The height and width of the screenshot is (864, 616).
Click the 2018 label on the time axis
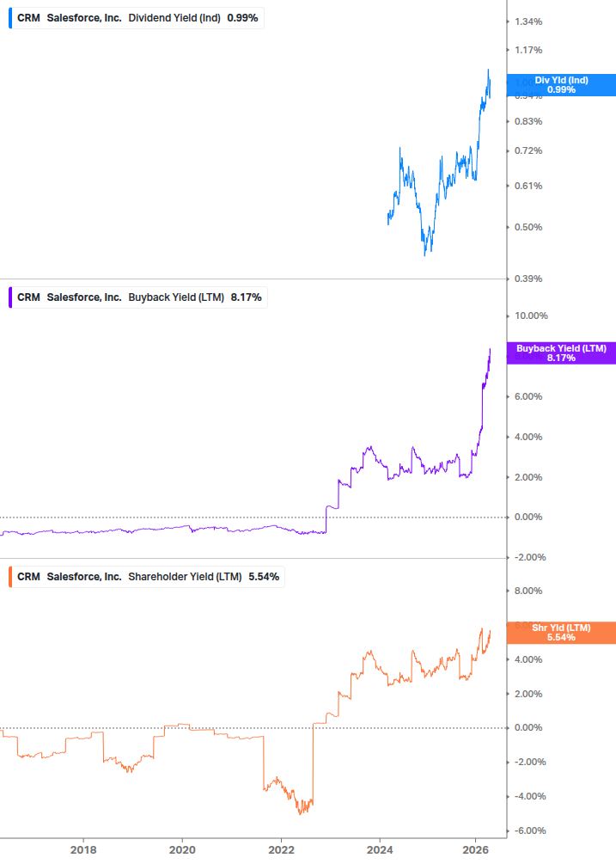click(x=83, y=849)
